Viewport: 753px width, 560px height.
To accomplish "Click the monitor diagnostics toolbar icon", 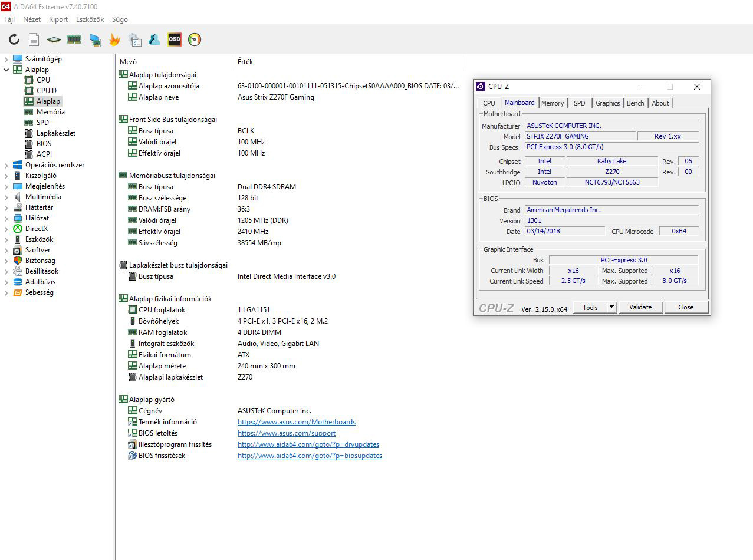I will (x=94, y=39).
